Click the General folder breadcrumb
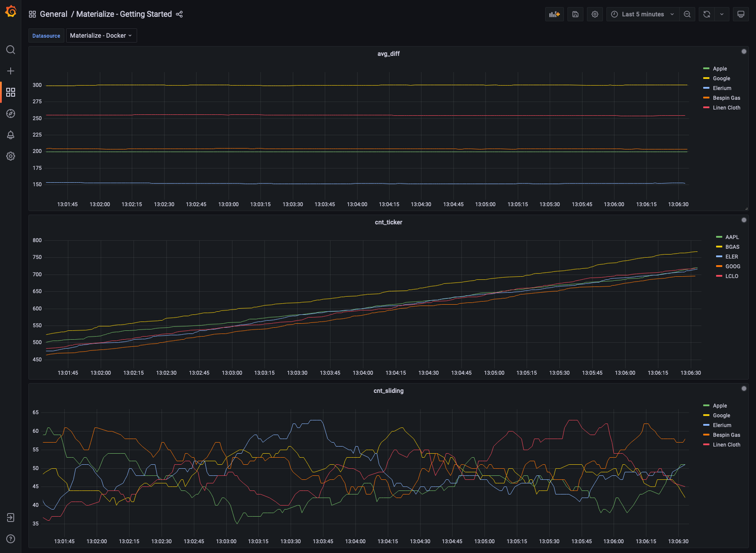Screen dimensions: 756x553 click(x=54, y=14)
